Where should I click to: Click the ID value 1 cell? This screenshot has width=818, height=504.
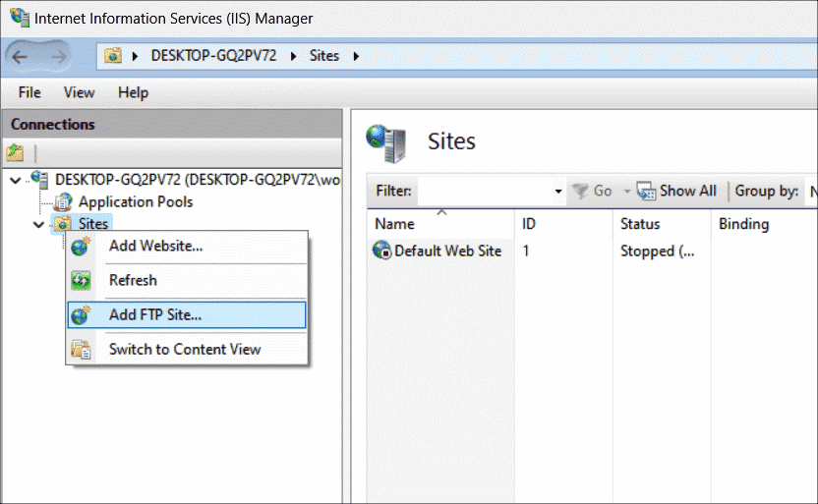click(526, 251)
